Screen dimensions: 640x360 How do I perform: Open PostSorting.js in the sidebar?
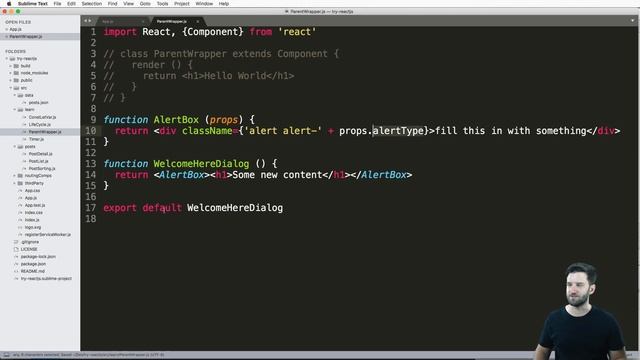click(42, 169)
